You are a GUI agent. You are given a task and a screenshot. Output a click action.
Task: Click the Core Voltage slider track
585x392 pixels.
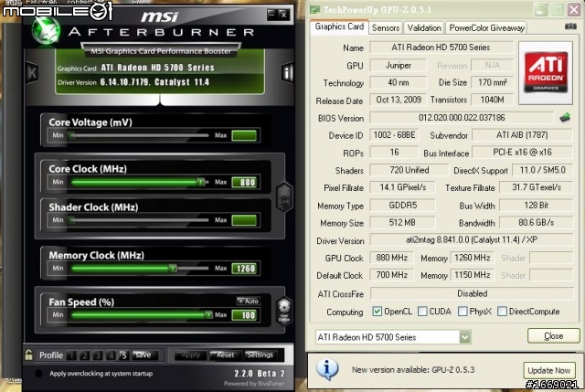pyautogui.click(x=140, y=135)
